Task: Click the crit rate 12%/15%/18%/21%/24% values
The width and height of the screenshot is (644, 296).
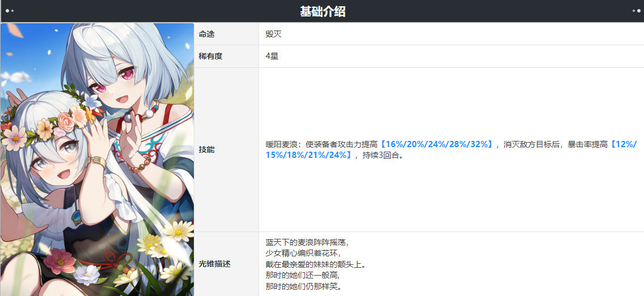Action: pos(451,149)
